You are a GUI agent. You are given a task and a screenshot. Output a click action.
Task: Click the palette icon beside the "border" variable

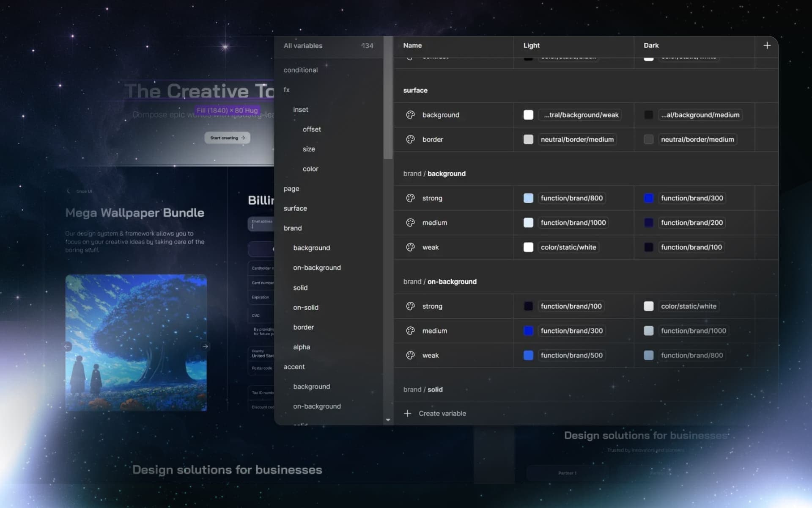point(410,139)
